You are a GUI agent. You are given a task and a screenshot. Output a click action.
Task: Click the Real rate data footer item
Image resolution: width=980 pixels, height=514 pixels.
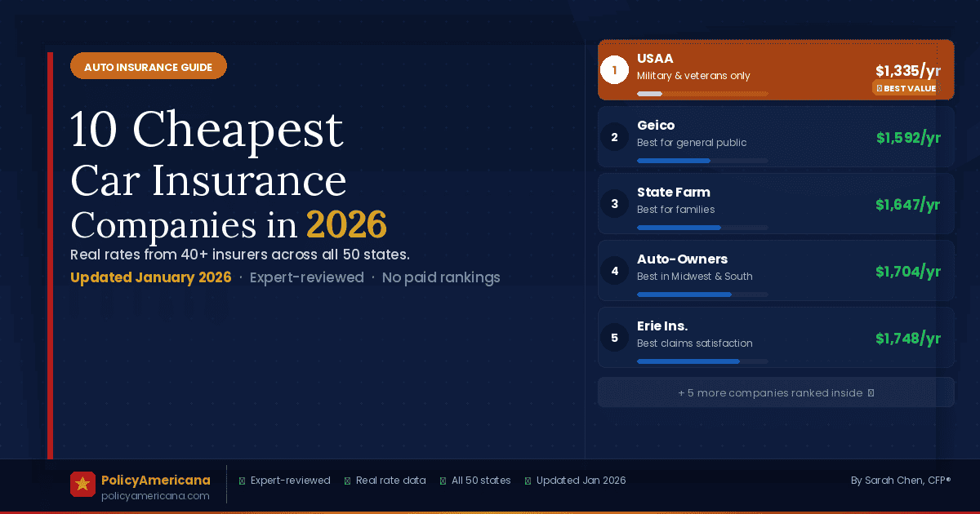click(385, 481)
